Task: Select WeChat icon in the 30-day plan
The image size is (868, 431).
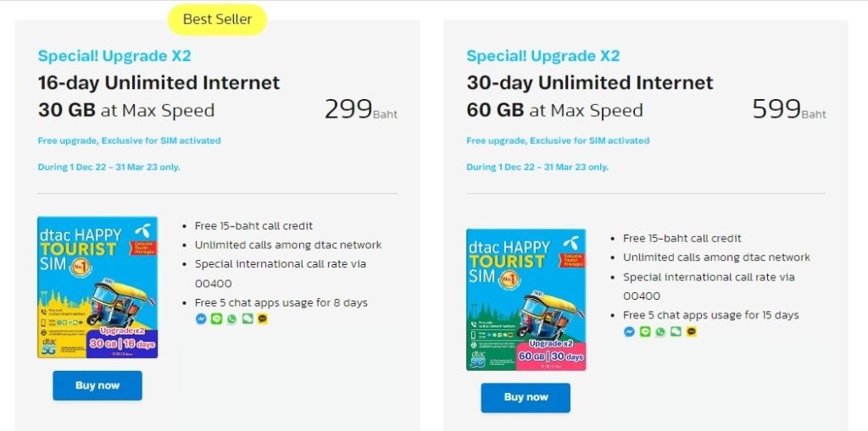Action: pyautogui.click(x=676, y=332)
